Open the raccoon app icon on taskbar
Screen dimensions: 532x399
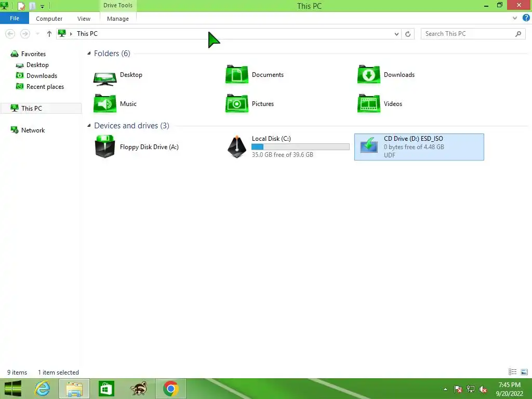pos(139,389)
